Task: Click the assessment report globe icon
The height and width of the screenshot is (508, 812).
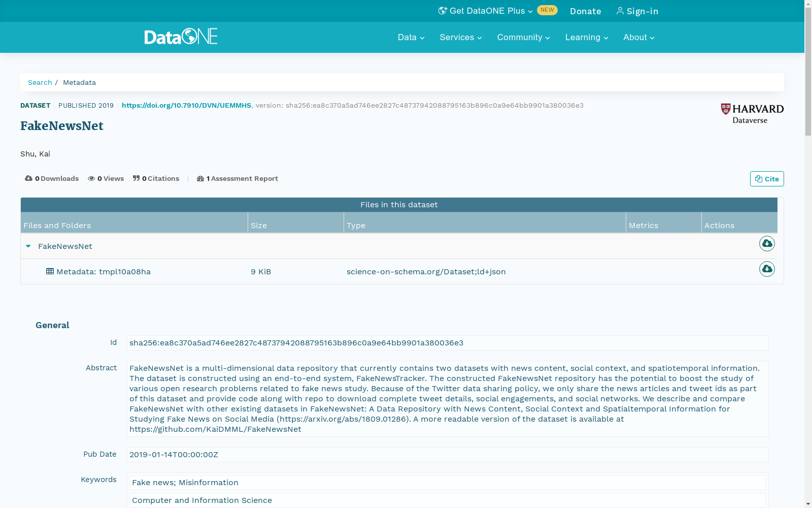Action: coord(201,178)
